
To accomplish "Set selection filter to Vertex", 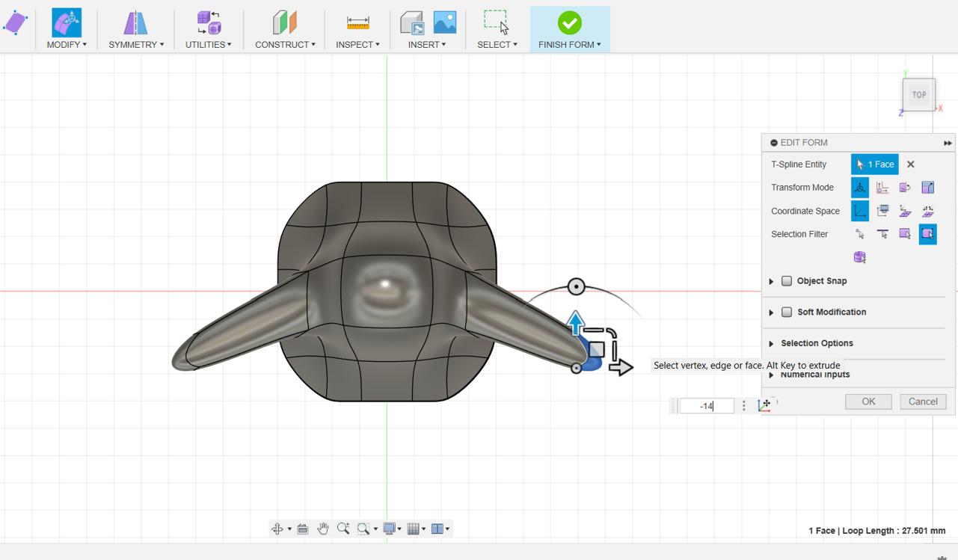I will point(860,234).
